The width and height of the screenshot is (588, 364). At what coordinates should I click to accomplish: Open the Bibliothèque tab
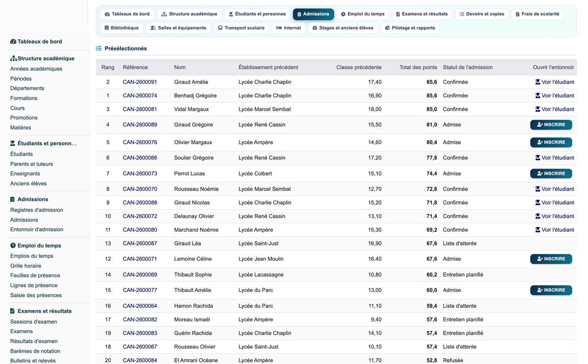122,28
